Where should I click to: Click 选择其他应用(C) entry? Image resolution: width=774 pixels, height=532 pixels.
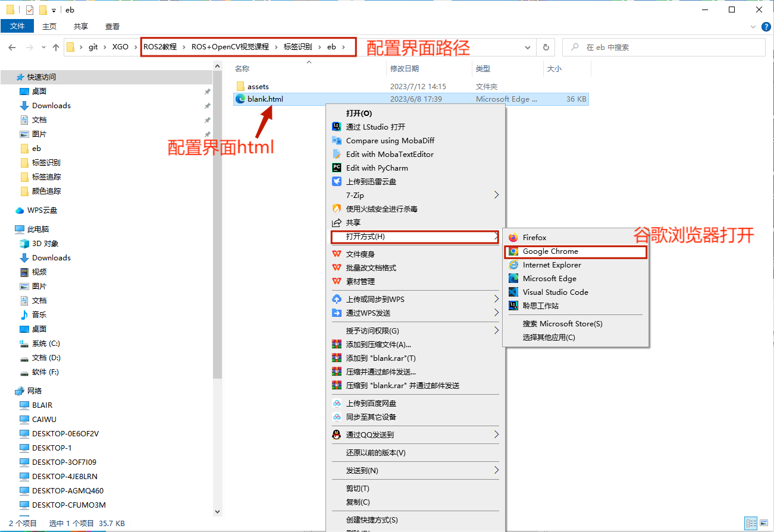tap(575, 338)
